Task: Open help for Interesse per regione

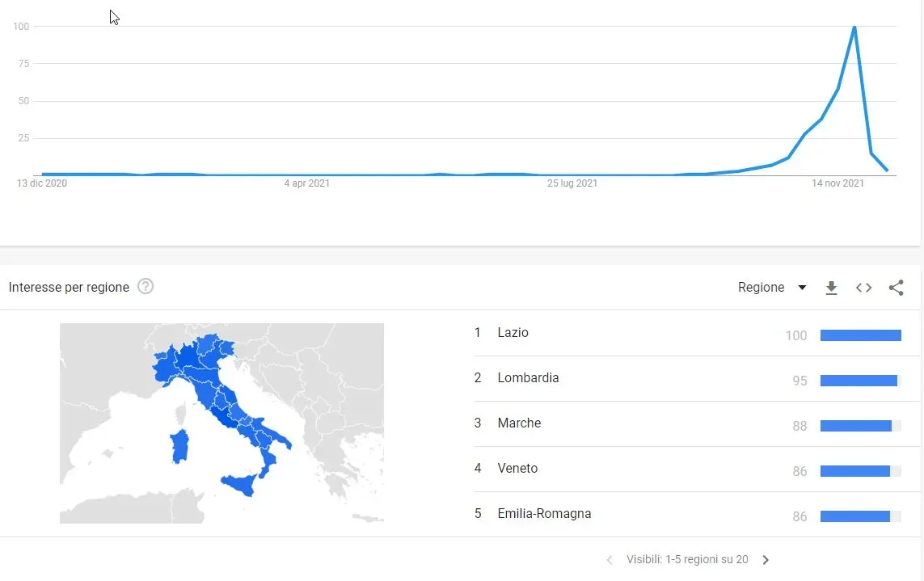Action: point(146,287)
